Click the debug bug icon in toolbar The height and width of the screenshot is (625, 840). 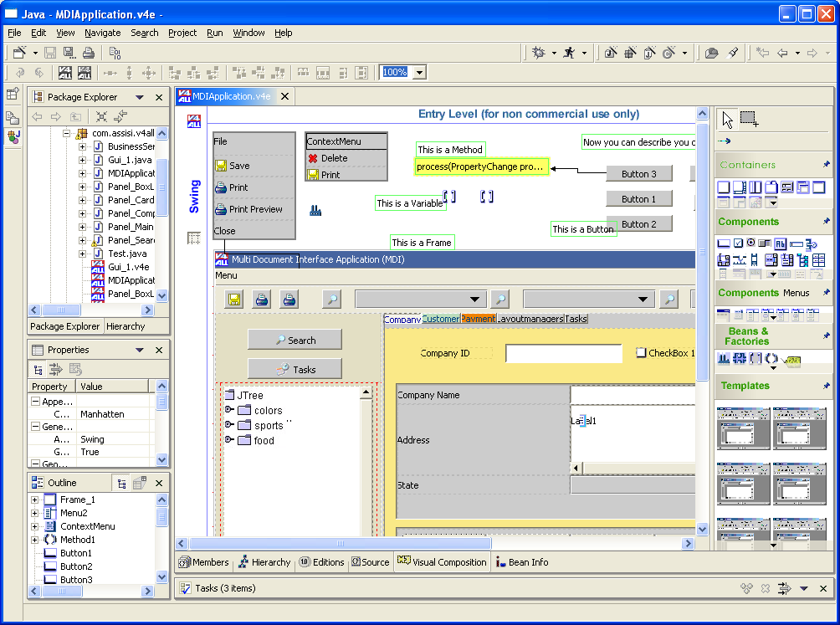[x=538, y=53]
